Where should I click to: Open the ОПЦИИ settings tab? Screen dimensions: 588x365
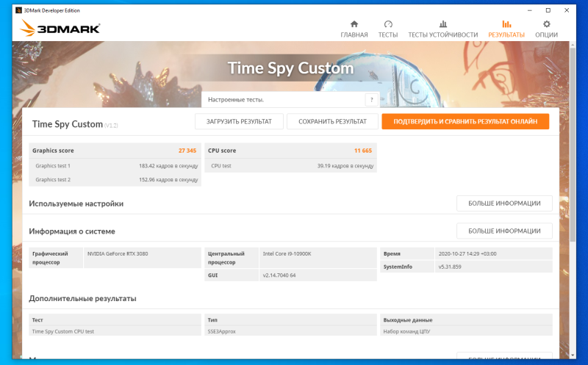tap(546, 29)
